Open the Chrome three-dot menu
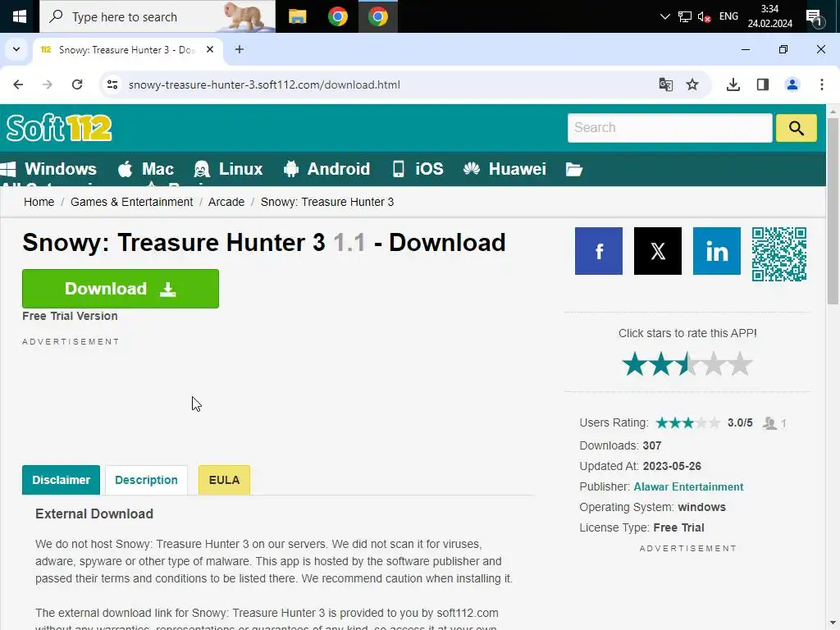 click(x=822, y=84)
